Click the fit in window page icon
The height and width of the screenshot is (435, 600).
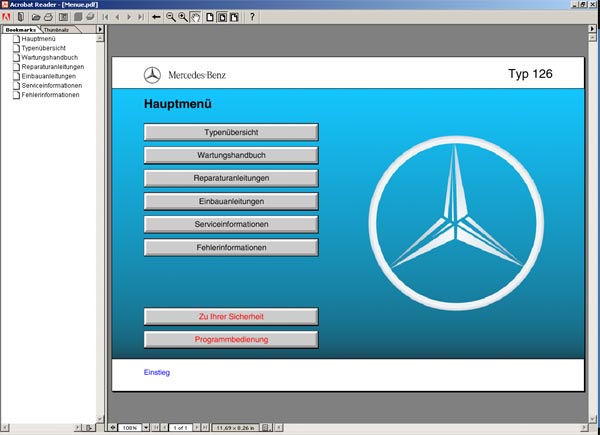(x=222, y=17)
